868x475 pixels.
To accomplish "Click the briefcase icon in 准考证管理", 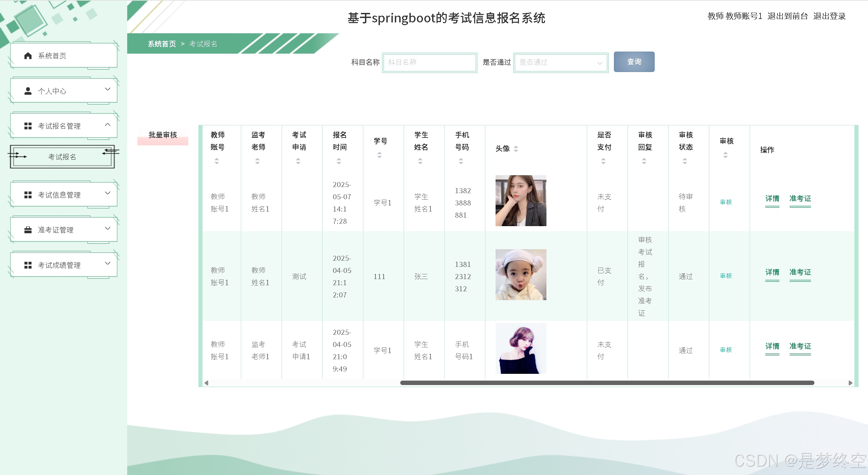I will (x=28, y=230).
